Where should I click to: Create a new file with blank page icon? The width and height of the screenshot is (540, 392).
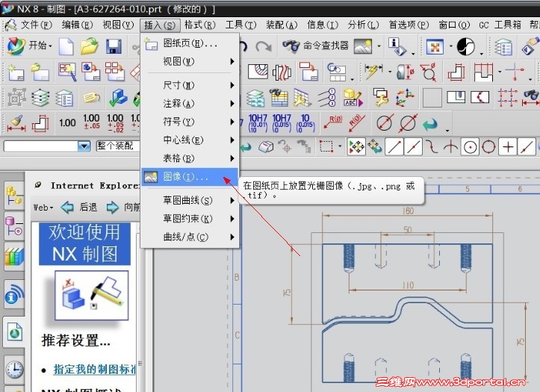(x=66, y=46)
